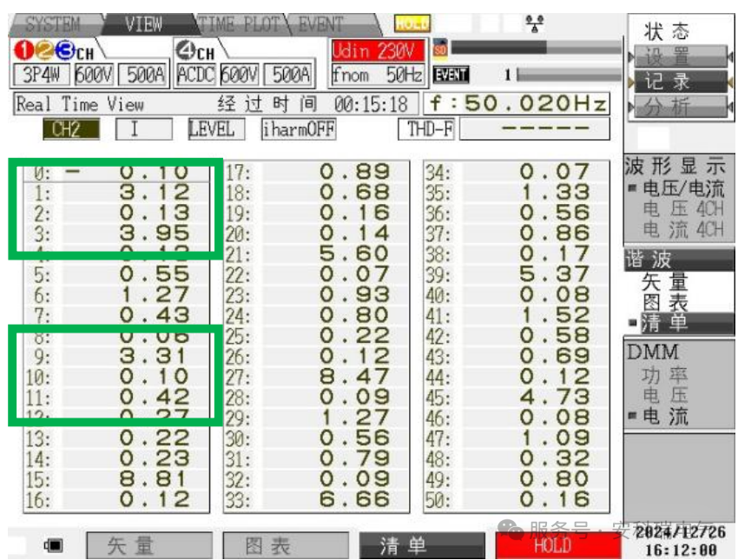Click the THD-F label box
Image resolution: width=738 pixels, height=560 pixels.
coord(426,129)
